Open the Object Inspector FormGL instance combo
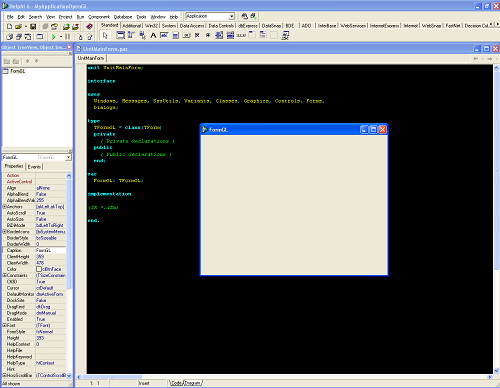Screen dimensions: 500x388 click(x=37, y=157)
